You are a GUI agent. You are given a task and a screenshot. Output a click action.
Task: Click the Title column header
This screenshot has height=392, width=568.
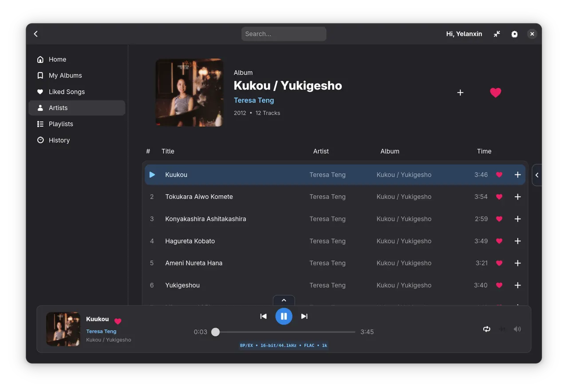tap(168, 151)
